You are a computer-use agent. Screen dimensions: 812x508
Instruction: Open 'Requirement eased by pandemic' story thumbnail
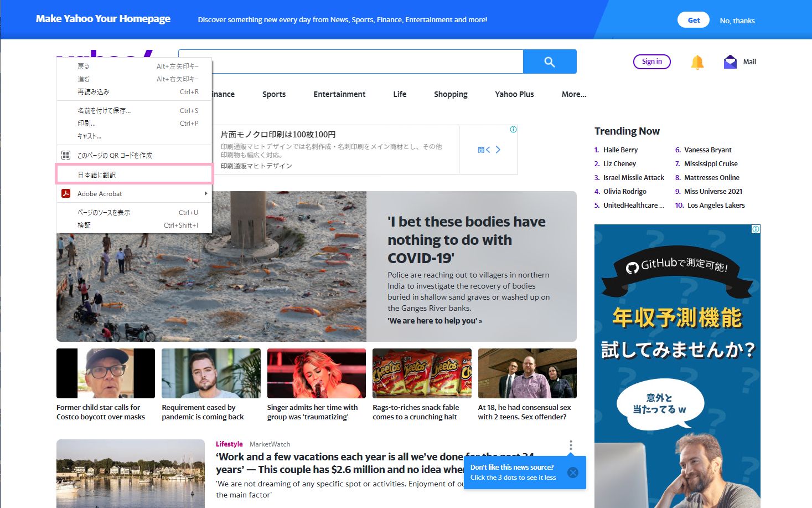click(211, 373)
